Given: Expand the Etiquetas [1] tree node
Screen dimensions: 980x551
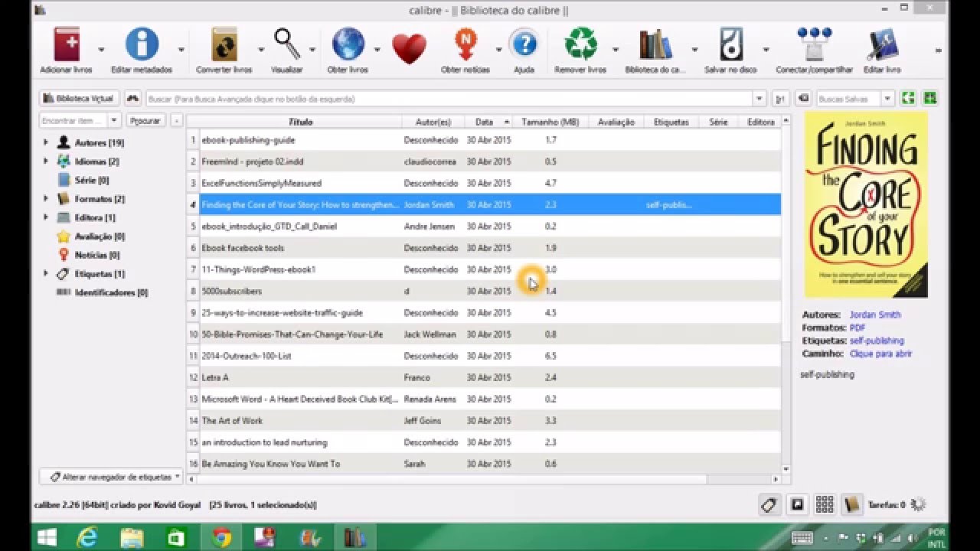Looking at the screenshot, I should point(45,273).
